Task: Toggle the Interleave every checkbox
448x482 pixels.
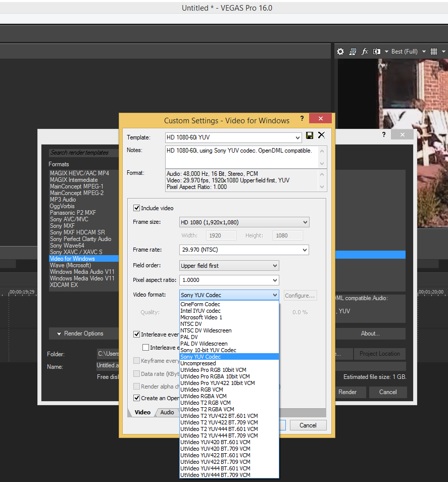Action: 137,334
